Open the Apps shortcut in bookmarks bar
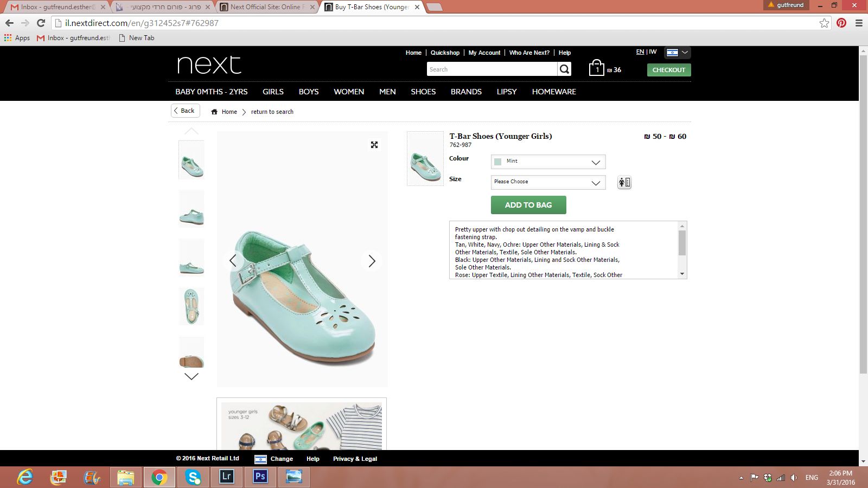The width and height of the screenshot is (868, 488). (x=17, y=38)
